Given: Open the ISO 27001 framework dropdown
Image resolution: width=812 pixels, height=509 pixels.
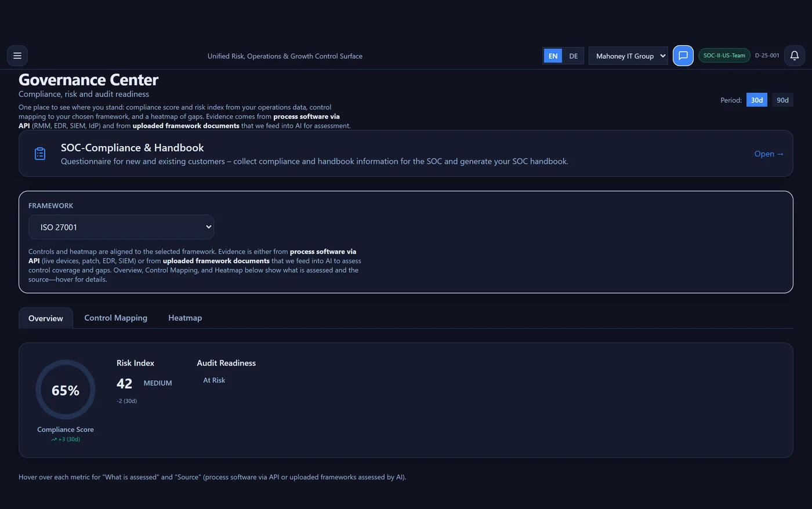Looking at the screenshot, I should click(121, 227).
